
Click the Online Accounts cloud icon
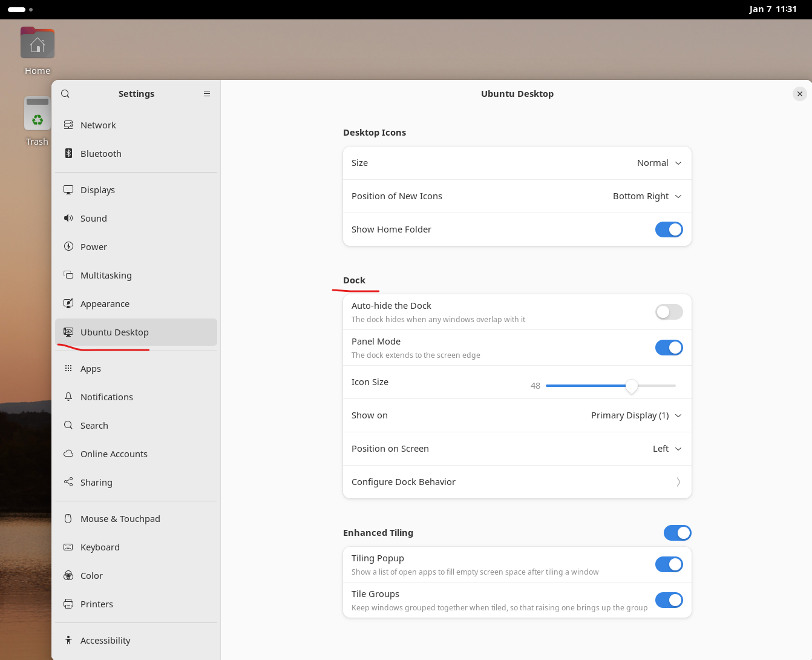pyautogui.click(x=68, y=454)
